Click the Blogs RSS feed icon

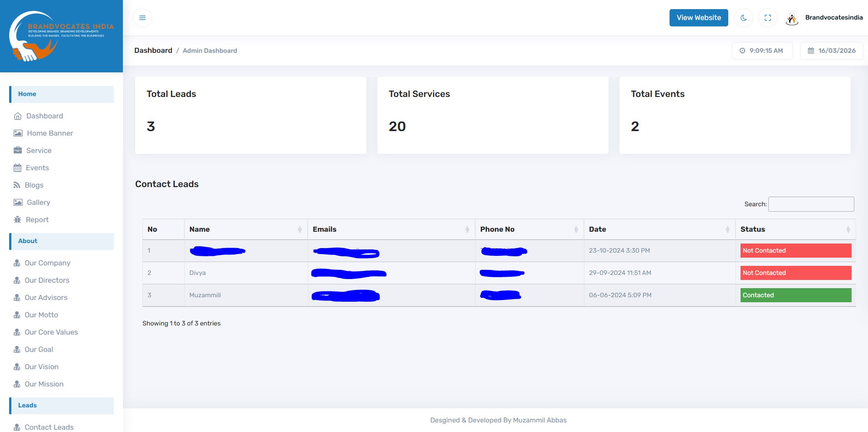pos(17,185)
